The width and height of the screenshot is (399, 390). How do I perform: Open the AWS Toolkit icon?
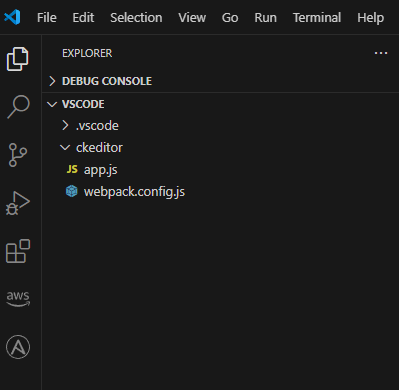tap(18, 298)
